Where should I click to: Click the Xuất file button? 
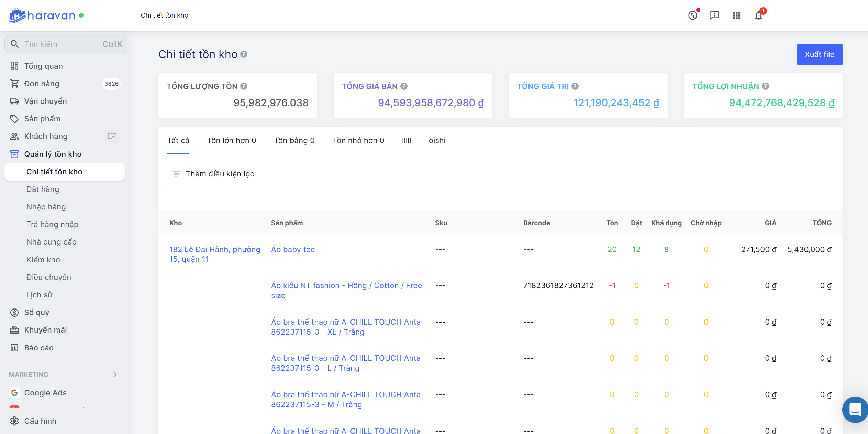pos(819,54)
